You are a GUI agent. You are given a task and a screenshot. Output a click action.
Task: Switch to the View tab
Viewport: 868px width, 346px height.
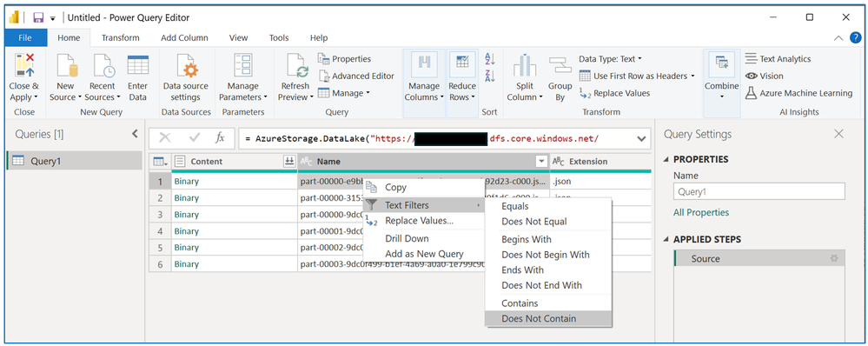pos(239,37)
